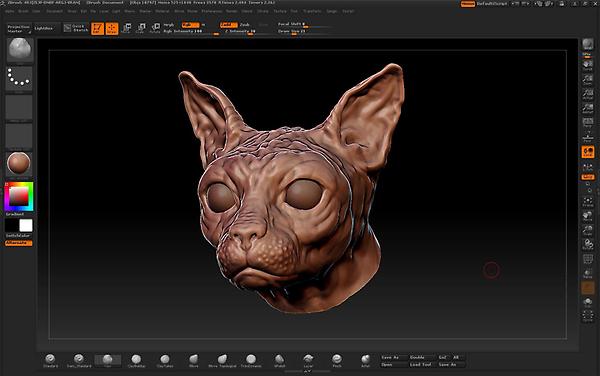Toggle the Mrgb mode
Image resolution: width=600 pixels, height=376 pixels.
coord(169,25)
